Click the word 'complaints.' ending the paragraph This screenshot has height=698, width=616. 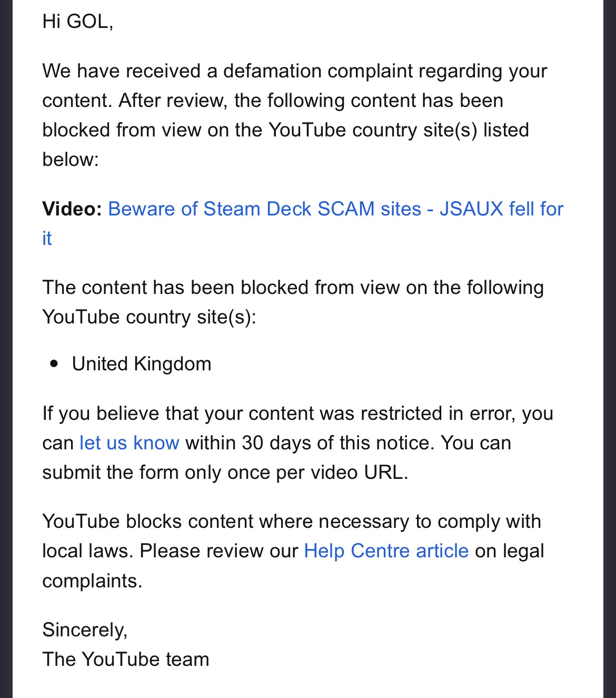pos(92,581)
